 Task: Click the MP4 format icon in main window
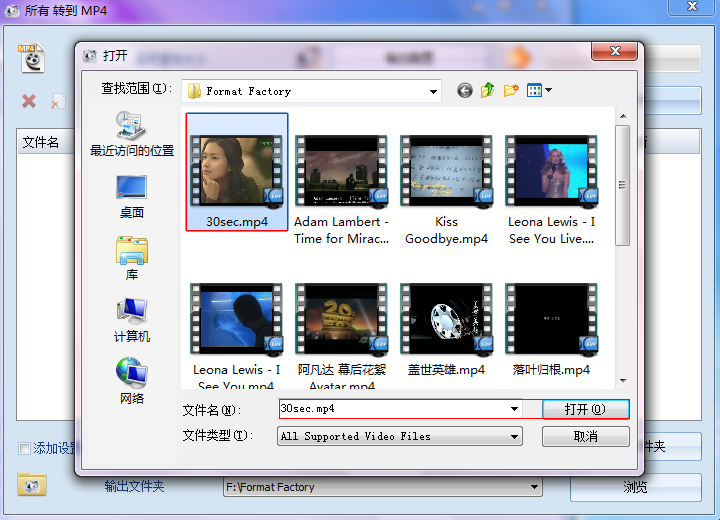point(32,58)
